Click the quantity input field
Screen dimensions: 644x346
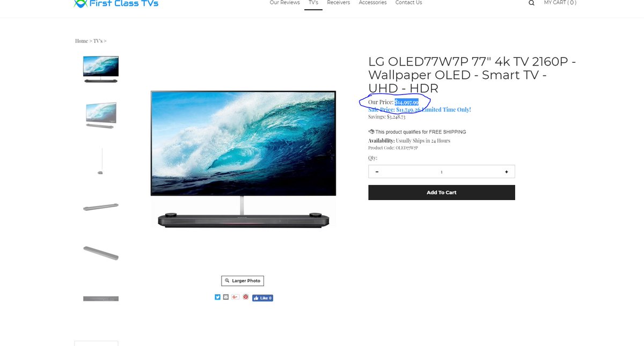tap(442, 172)
